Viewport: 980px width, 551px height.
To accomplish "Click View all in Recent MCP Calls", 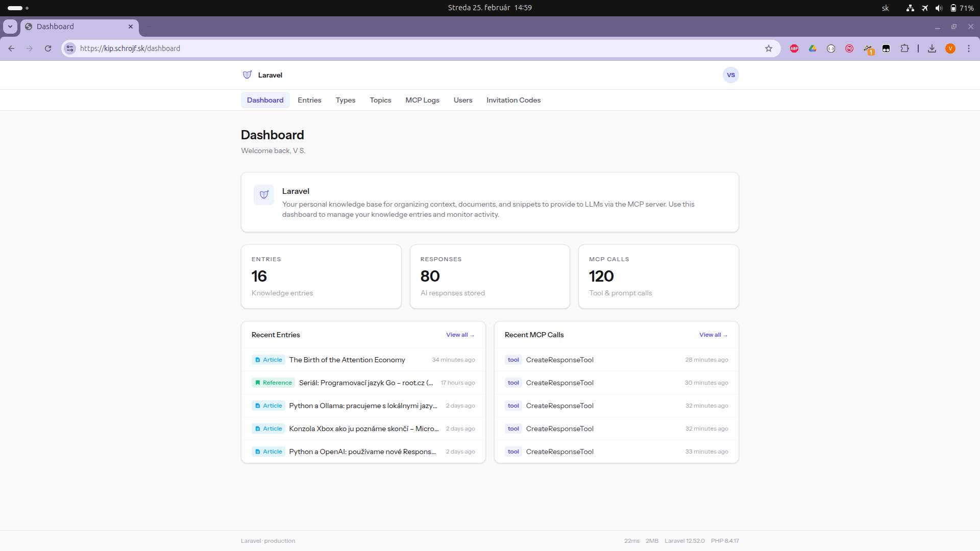I will (x=713, y=335).
